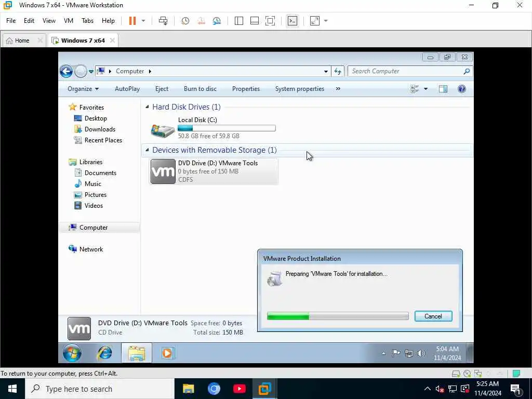Click Burn to disc
Image resolution: width=532 pixels, height=399 pixels.
tap(200, 89)
